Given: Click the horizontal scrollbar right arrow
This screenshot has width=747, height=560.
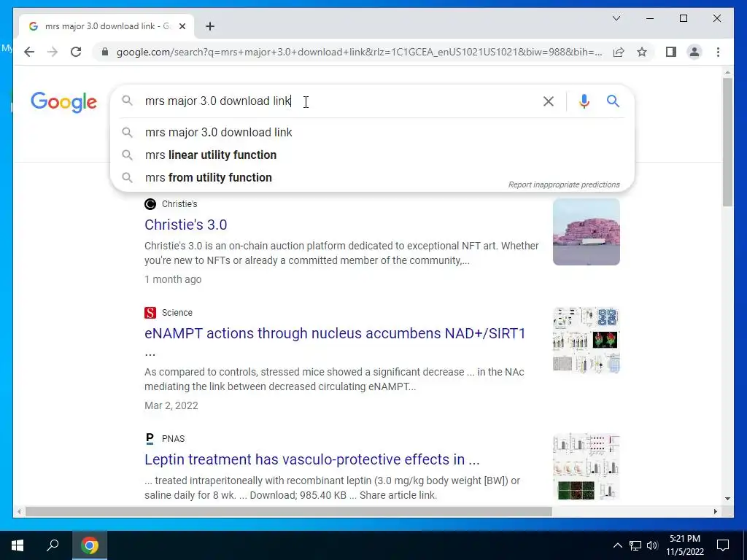Looking at the screenshot, I should pos(715,511).
